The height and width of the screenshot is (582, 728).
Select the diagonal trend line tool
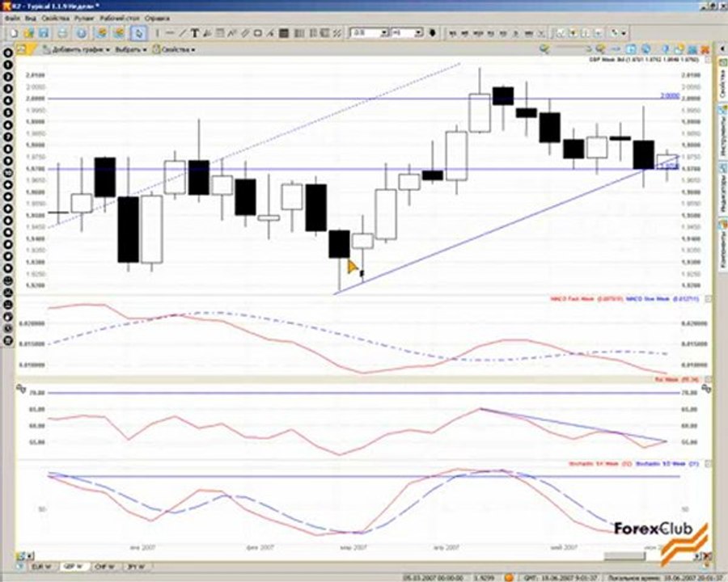183,33
